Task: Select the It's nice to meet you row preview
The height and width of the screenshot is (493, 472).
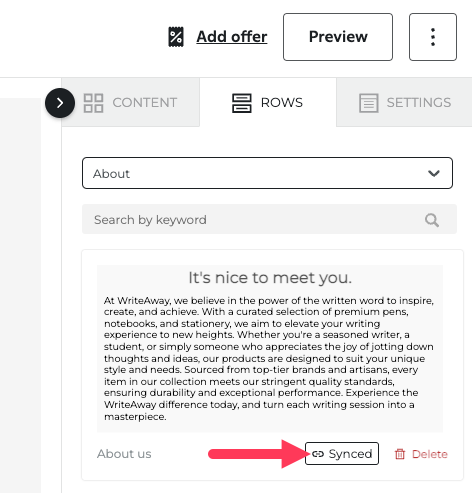Action: (270, 348)
